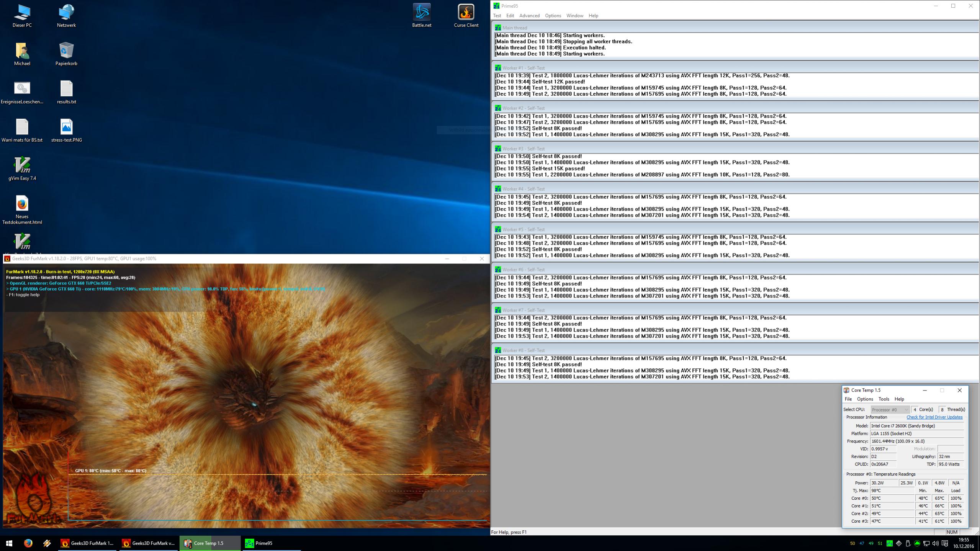Click the Papierkorb recycle bin icon

pyautogui.click(x=66, y=50)
